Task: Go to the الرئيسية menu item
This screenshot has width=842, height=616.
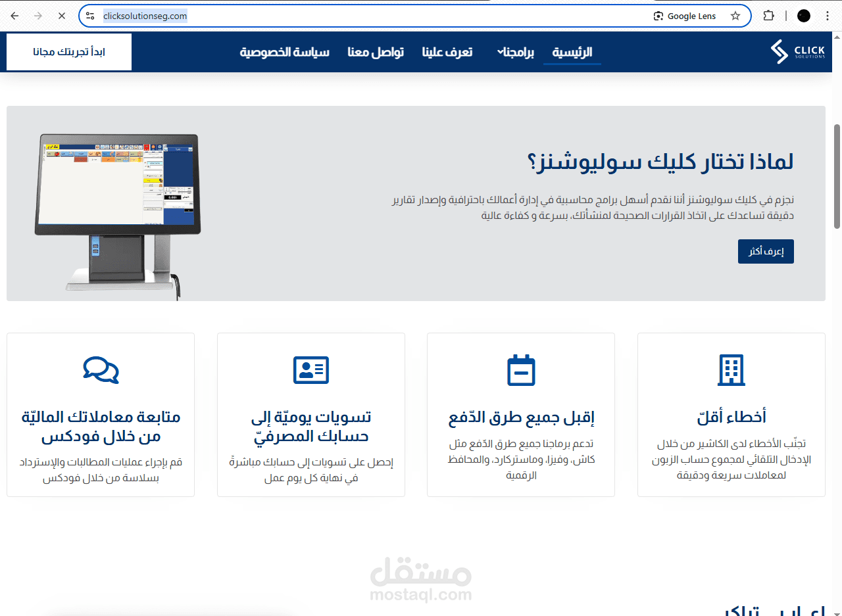Action: (x=572, y=52)
